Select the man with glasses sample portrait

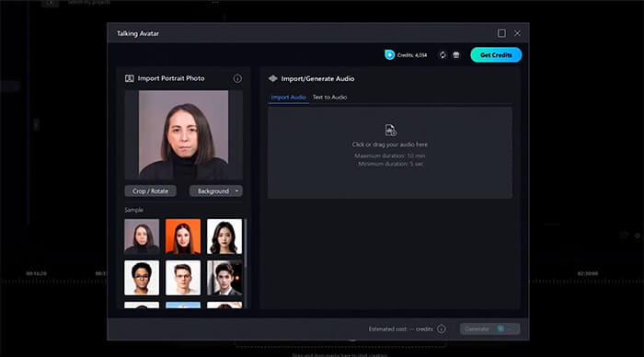click(183, 278)
